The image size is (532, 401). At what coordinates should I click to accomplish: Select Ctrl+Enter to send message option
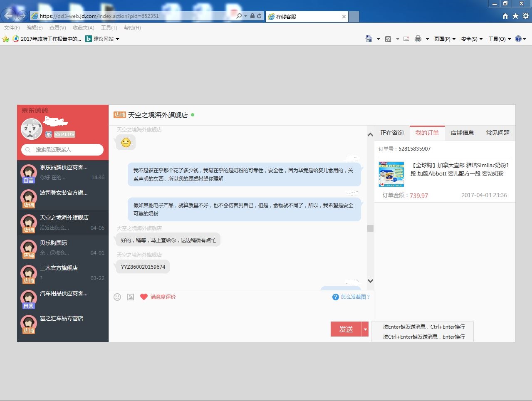tap(423, 337)
